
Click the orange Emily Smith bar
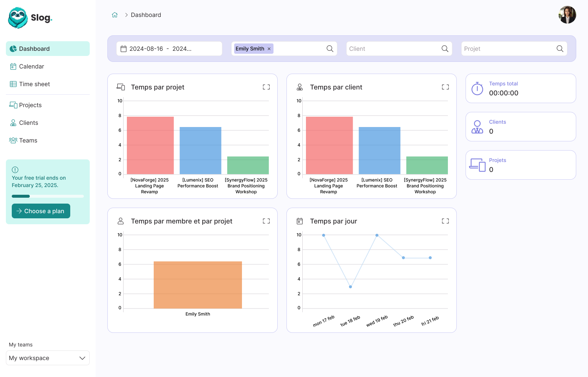197,285
